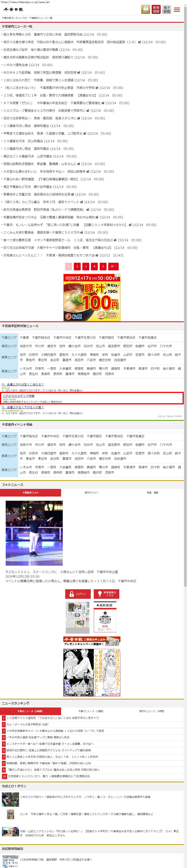Open the hamburger menu icon
Viewport: 187px width, 868px height.
tap(177, 10)
